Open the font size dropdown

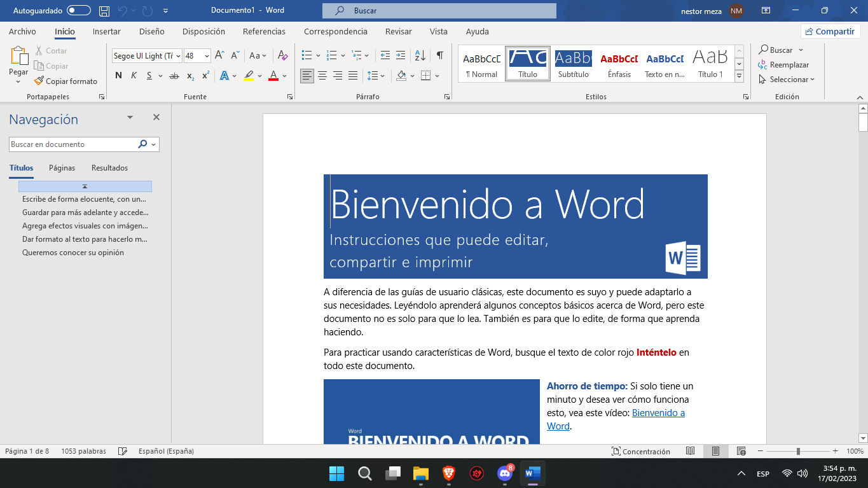207,56
